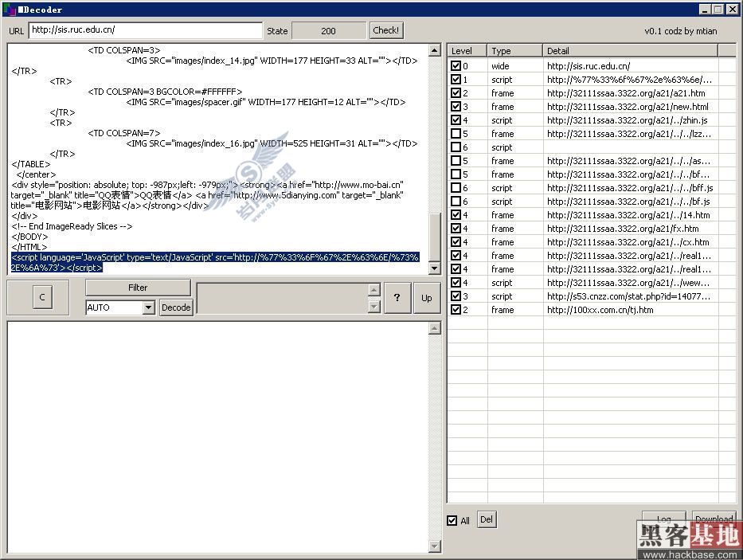Click the Decoder app icon in title bar
The height and width of the screenshot is (560, 743).
coord(10,10)
